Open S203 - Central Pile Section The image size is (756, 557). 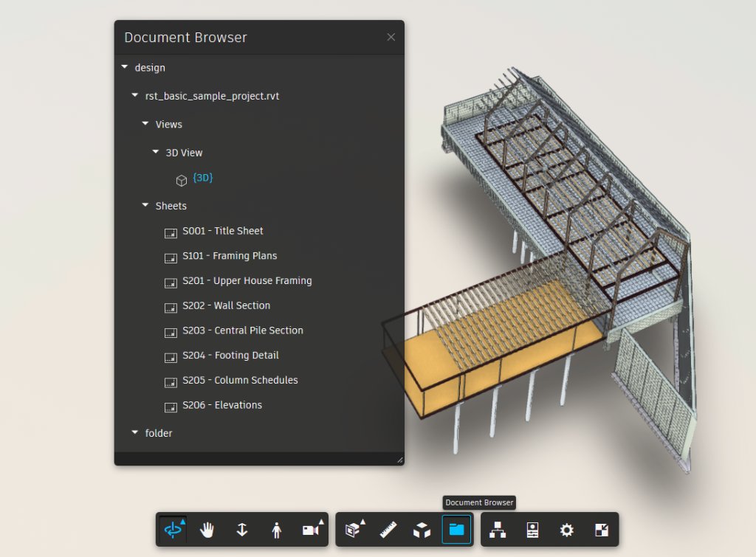click(x=242, y=331)
